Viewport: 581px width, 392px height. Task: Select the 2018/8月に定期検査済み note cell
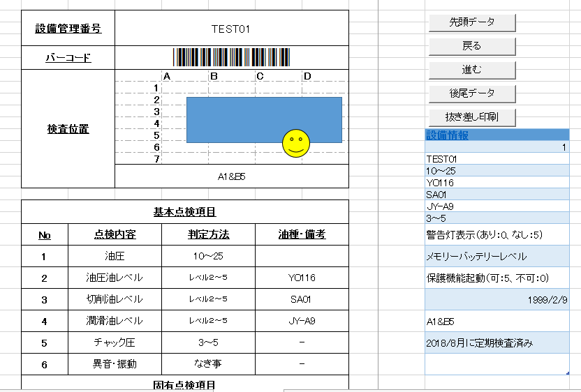tap(496, 342)
